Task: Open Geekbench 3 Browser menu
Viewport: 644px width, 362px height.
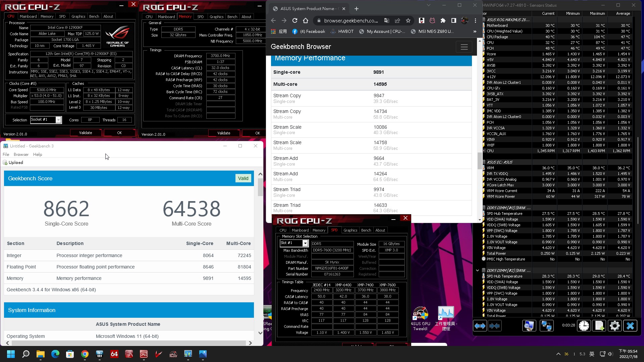Action: (x=21, y=155)
